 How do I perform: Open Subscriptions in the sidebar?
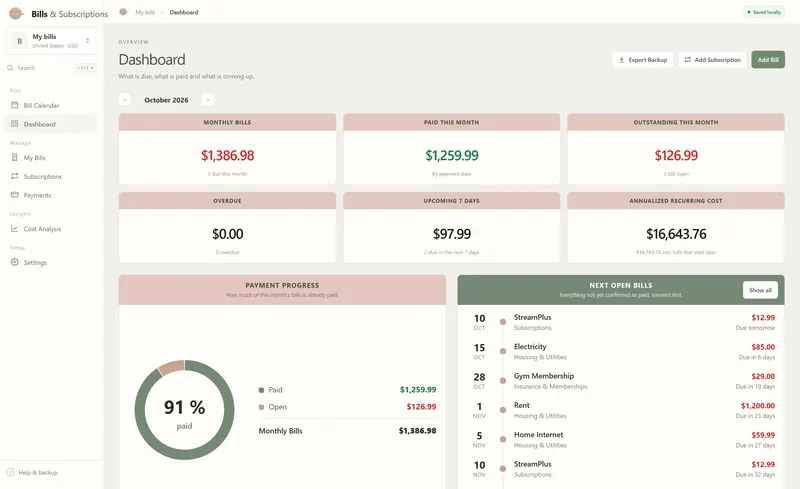[52, 176]
